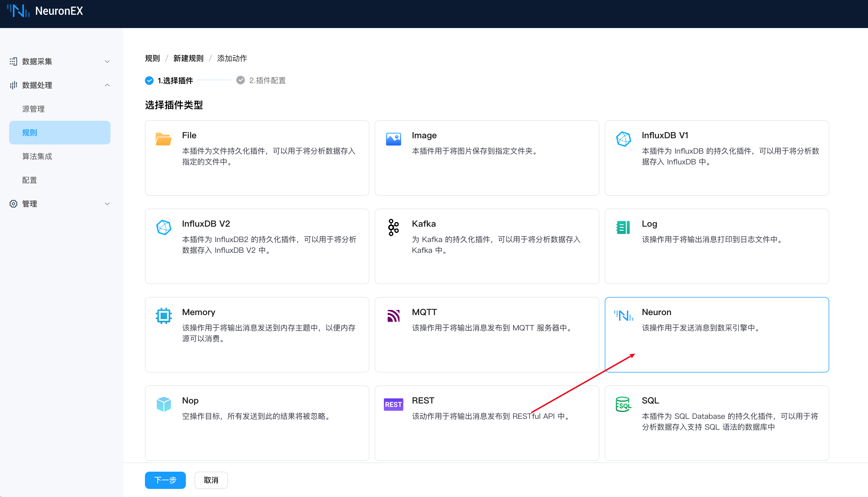Screen dimensions: 868x497
Task: Click the File plugin folder icon
Action: (x=164, y=139)
